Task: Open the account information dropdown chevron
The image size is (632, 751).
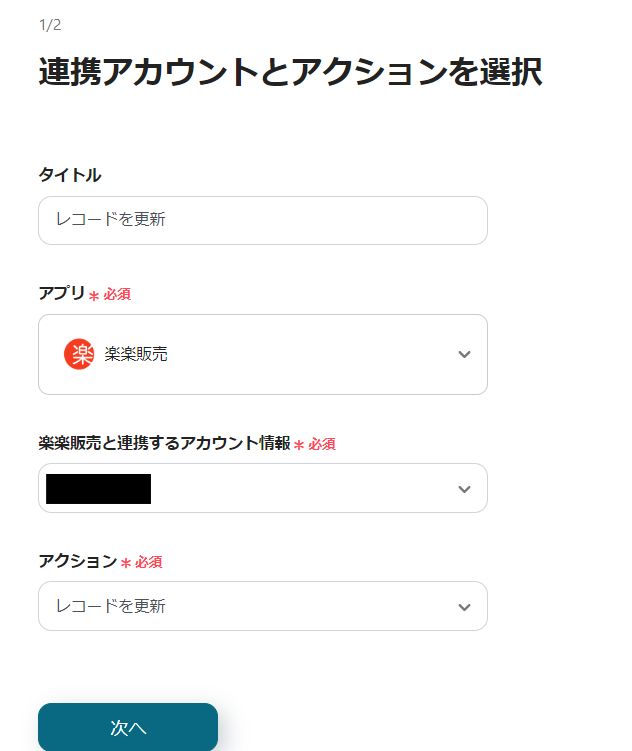Action: pyautogui.click(x=463, y=489)
